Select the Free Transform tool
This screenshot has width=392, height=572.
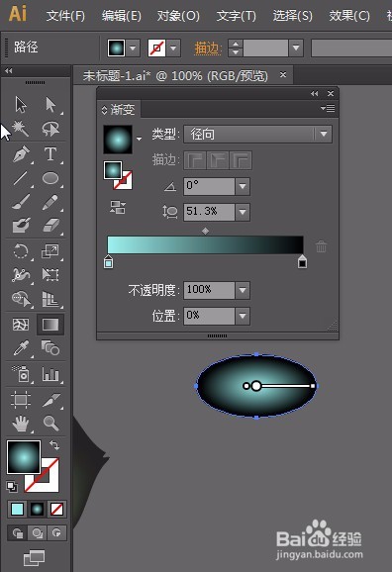coord(50,275)
